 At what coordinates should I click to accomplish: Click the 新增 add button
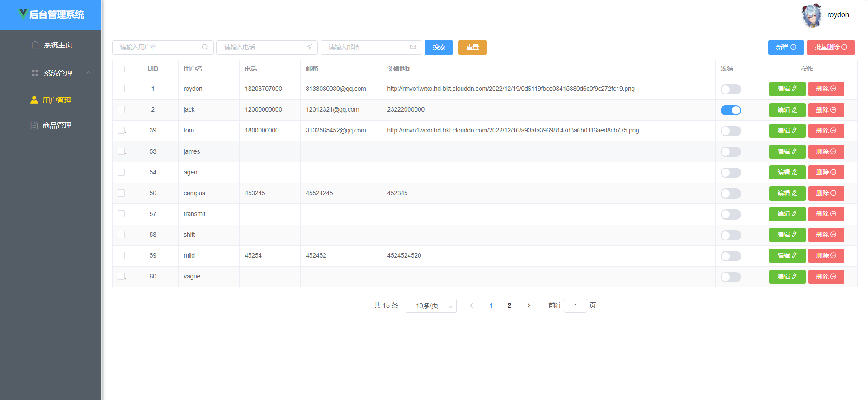(x=786, y=47)
